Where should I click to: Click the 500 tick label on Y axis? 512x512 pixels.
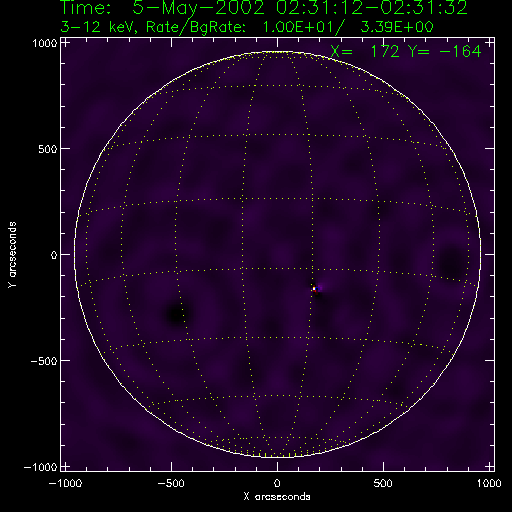48,149
